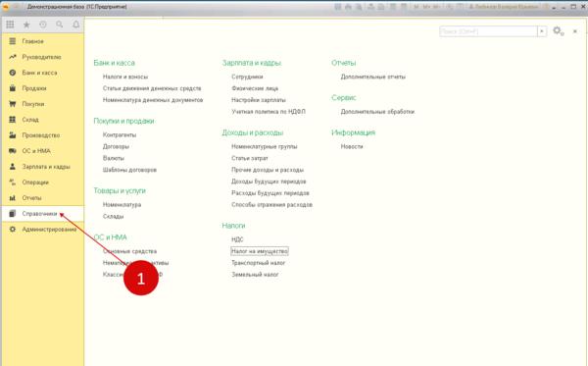588x366 pixels.
Task: Close the function menu with the x icon
Action: tap(574, 31)
